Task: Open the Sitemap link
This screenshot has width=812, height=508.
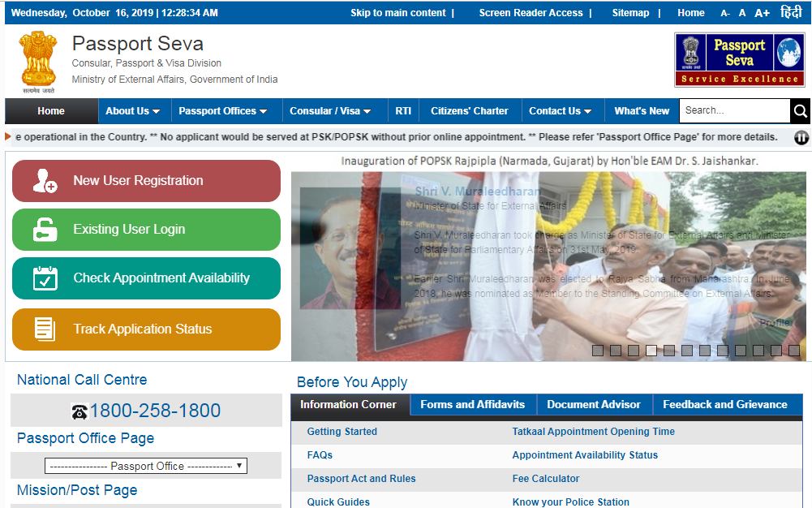Action: point(630,13)
